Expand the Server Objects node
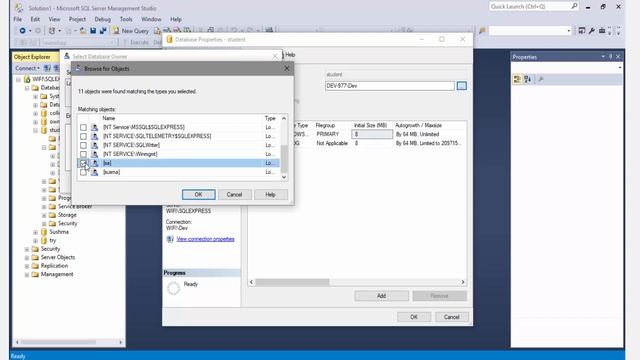 pos(27,258)
